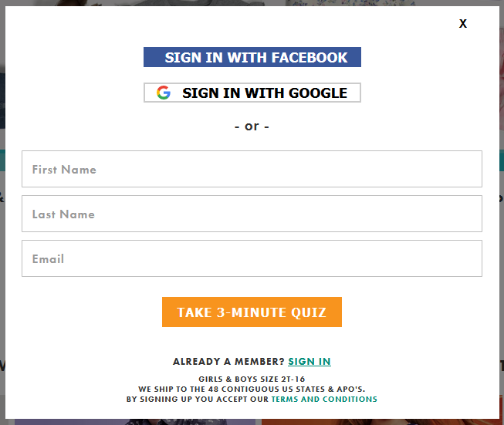Click the Google G logo icon
Image resolution: width=504 pixels, height=425 pixels.
[x=164, y=93]
